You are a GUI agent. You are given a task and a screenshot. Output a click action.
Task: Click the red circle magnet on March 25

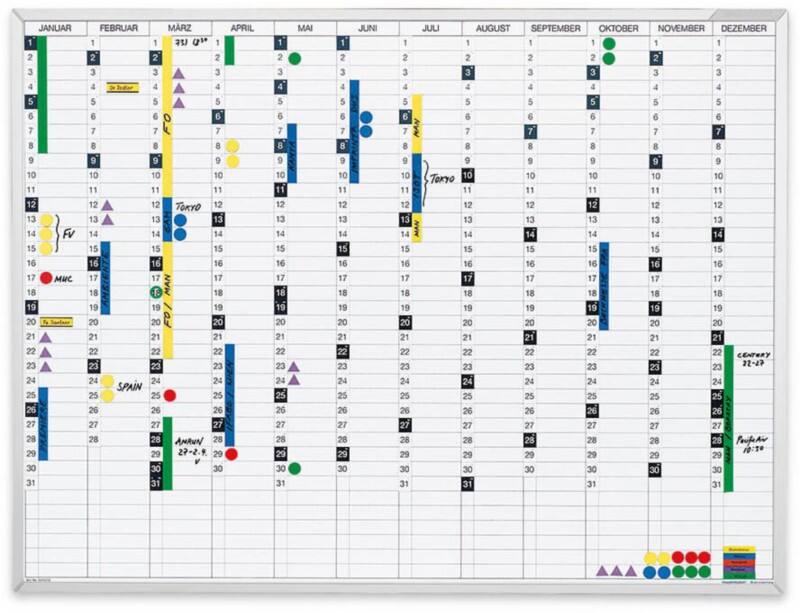tap(170, 395)
